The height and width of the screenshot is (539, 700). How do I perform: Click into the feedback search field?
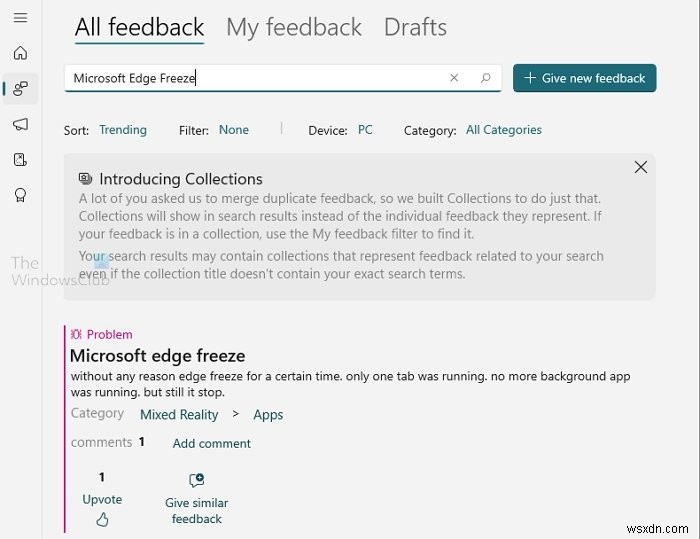(250, 78)
